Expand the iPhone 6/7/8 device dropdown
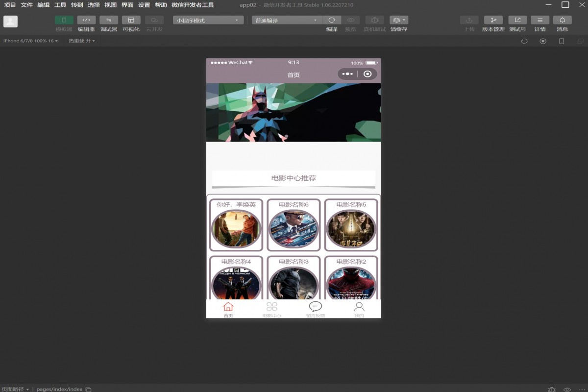This screenshot has width=588, height=392. tap(30, 41)
